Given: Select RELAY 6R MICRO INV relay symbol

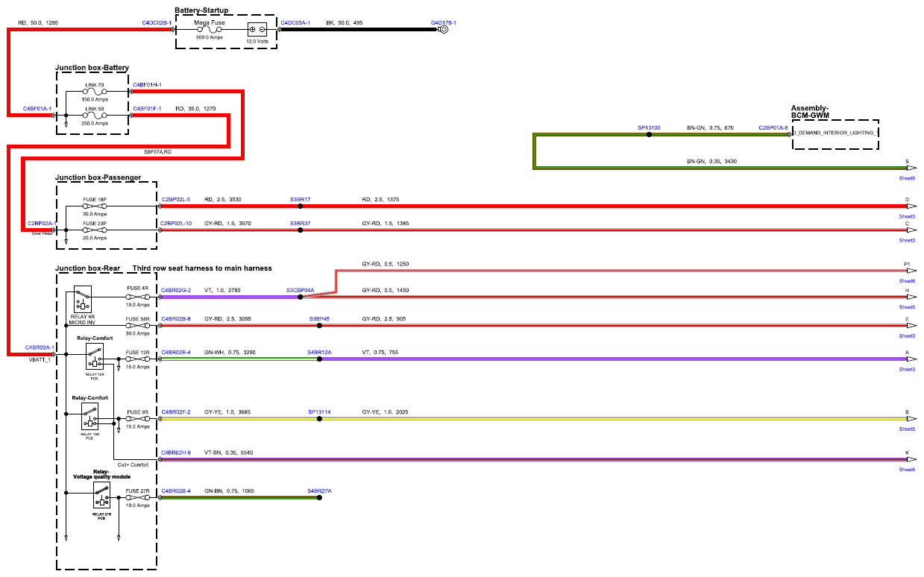Looking at the screenshot, I should coord(84,299).
